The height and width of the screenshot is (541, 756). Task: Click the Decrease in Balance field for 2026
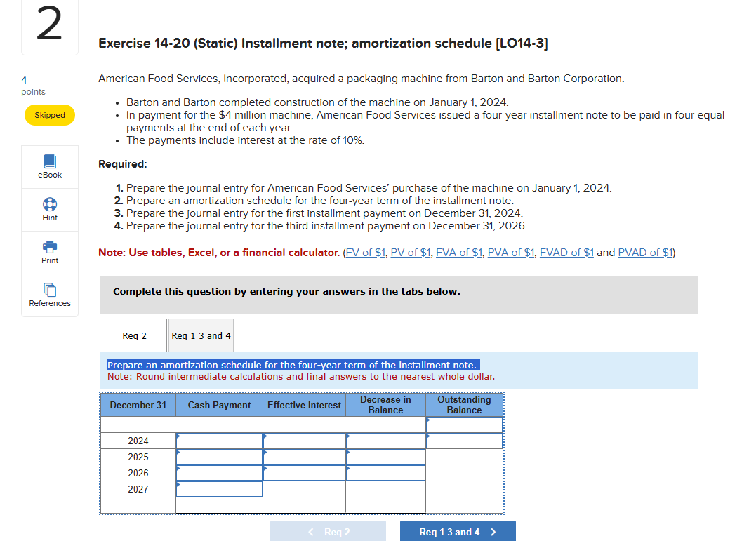point(385,473)
